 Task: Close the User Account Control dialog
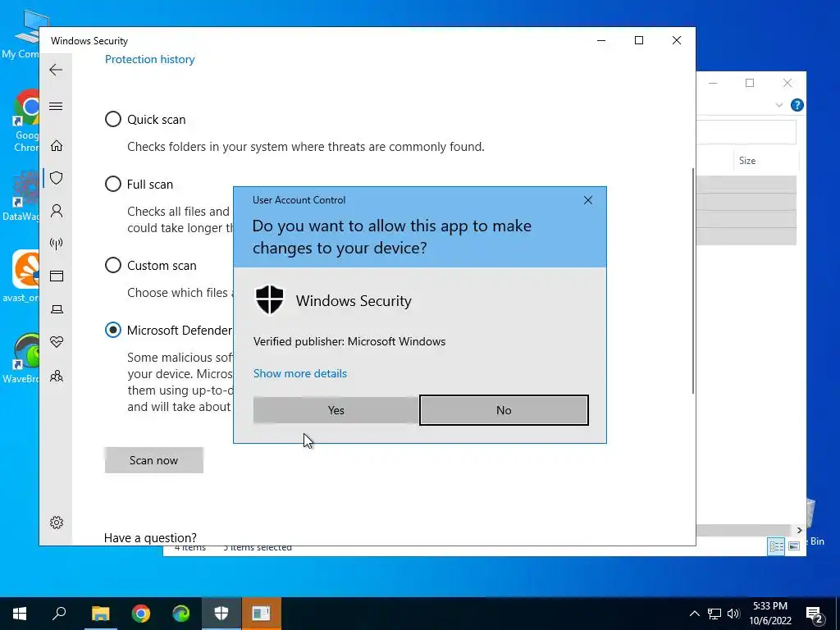coord(587,200)
